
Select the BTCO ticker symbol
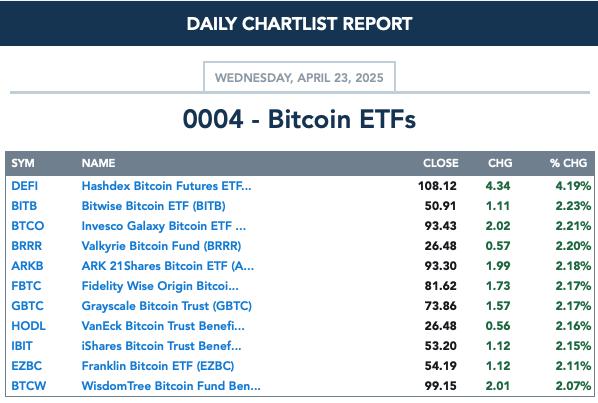tap(27, 226)
